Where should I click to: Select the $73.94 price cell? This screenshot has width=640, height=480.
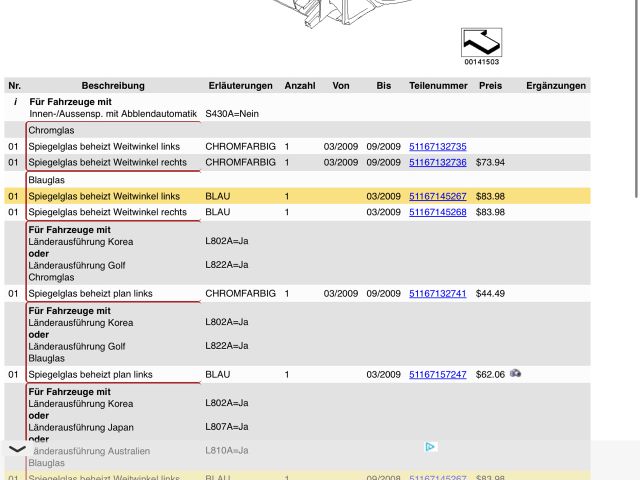pos(490,162)
